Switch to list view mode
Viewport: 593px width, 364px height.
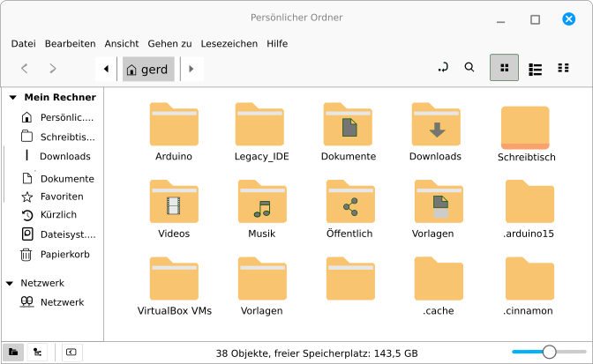pyautogui.click(x=535, y=68)
